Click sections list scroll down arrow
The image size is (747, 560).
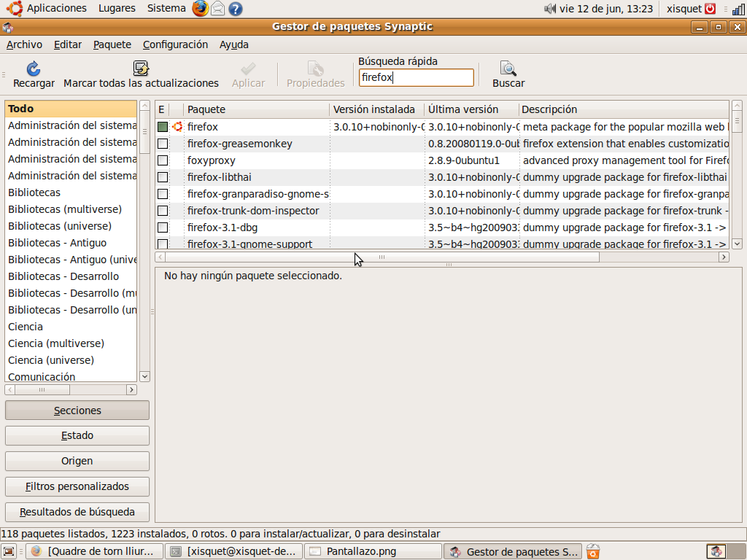click(145, 377)
